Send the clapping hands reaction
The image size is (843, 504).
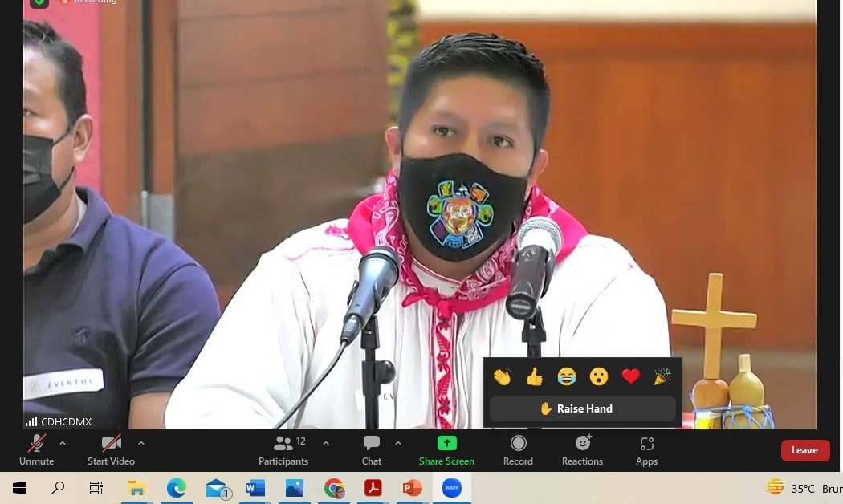coord(502,376)
